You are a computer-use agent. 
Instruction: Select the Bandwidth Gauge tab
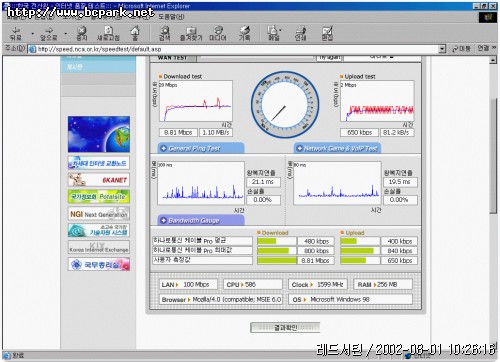[x=201, y=220]
